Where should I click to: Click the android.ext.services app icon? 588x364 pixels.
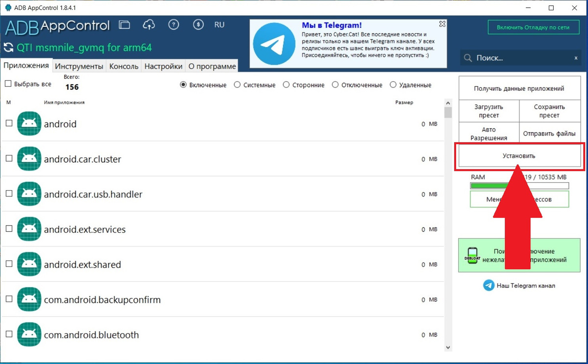point(29,229)
